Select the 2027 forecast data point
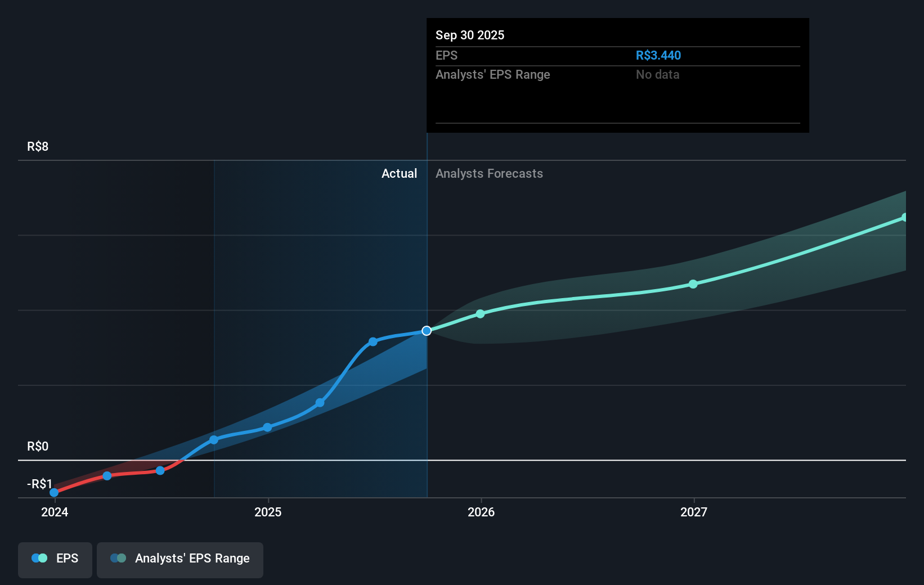The height and width of the screenshot is (585, 924). point(694,284)
